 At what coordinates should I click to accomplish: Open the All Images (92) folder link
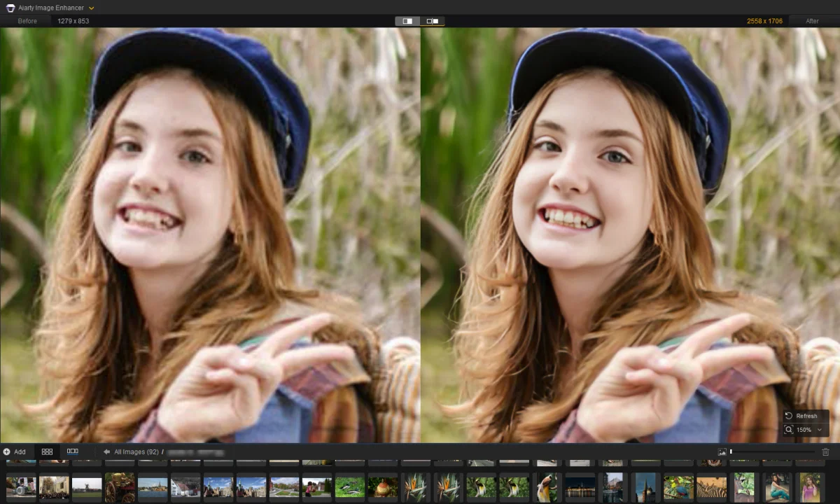(136, 452)
